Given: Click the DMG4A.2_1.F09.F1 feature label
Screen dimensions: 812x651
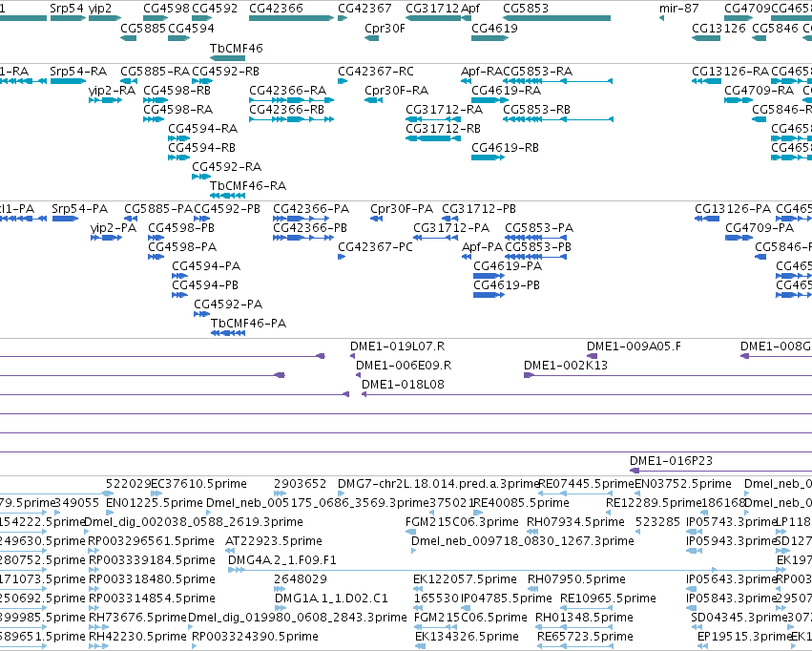Looking at the screenshot, I should pyautogui.click(x=282, y=560).
